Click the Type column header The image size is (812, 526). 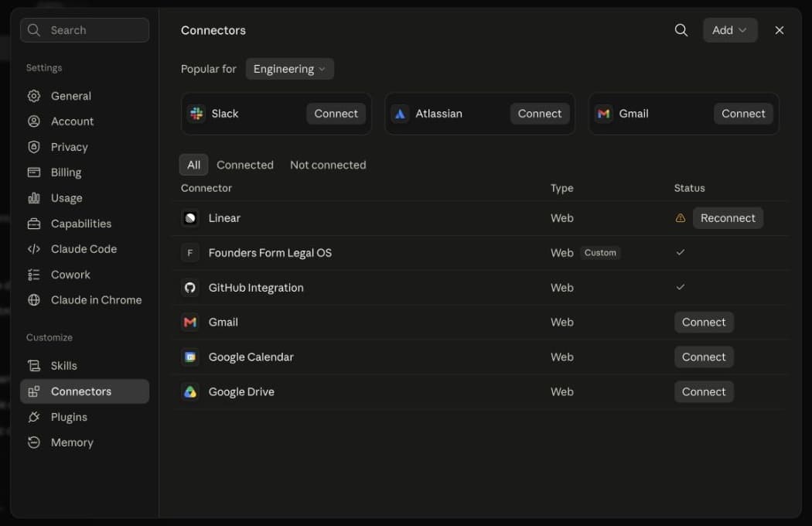562,188
